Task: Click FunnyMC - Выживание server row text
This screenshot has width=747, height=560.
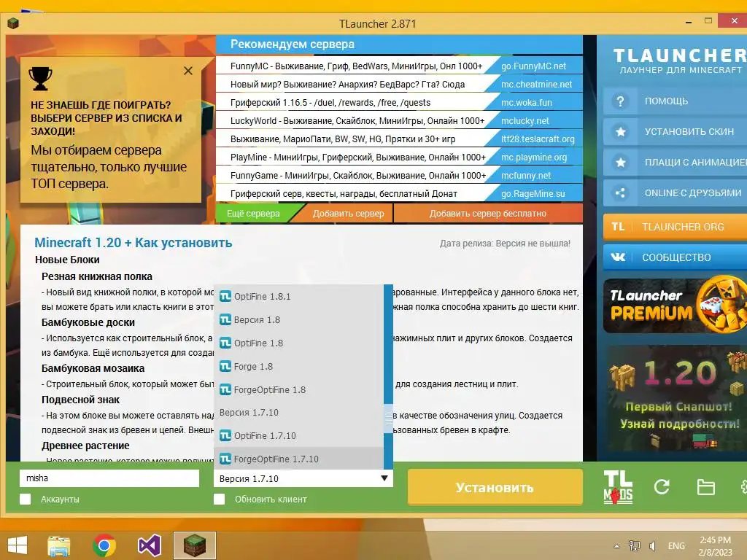Action: click(x=356, y=66)
